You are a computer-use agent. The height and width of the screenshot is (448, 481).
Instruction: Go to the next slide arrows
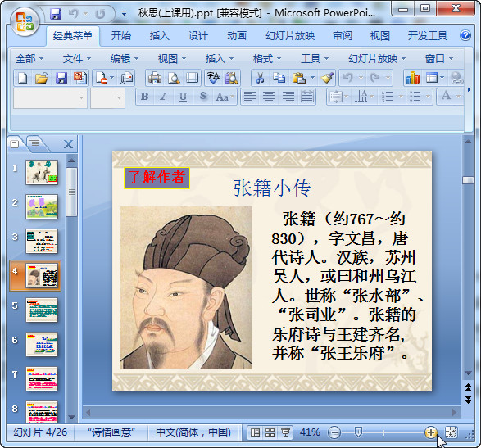point(468,400)
